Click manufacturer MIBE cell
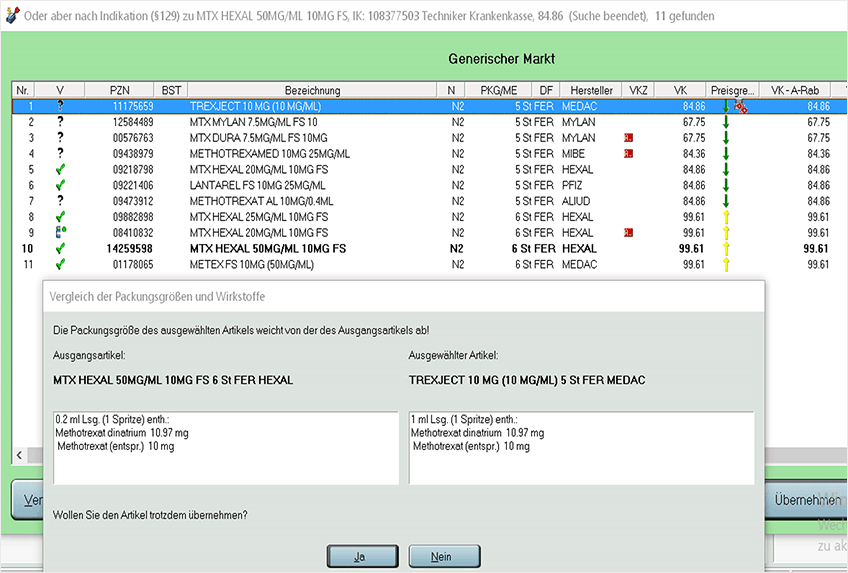 pos(573,154)
